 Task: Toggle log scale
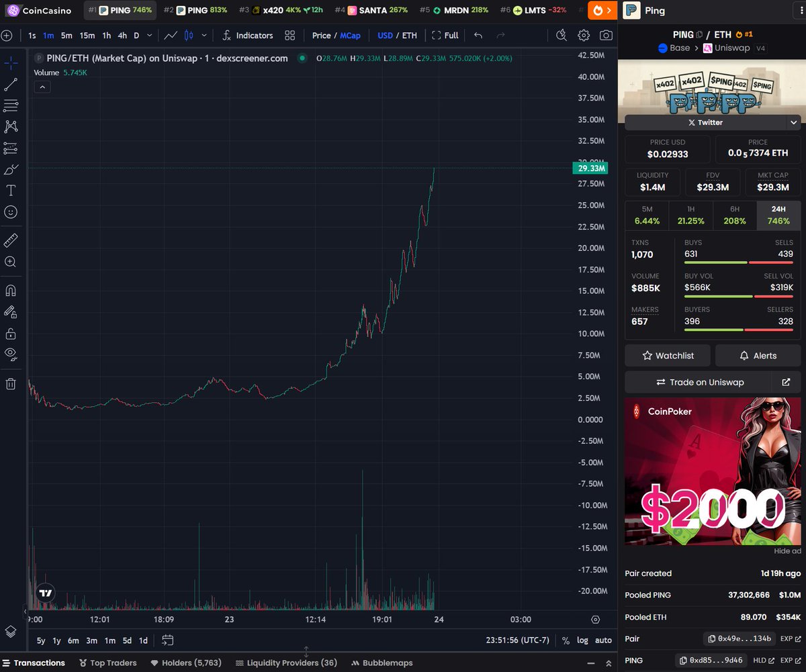pyautogui.click(x=582, y=640)
